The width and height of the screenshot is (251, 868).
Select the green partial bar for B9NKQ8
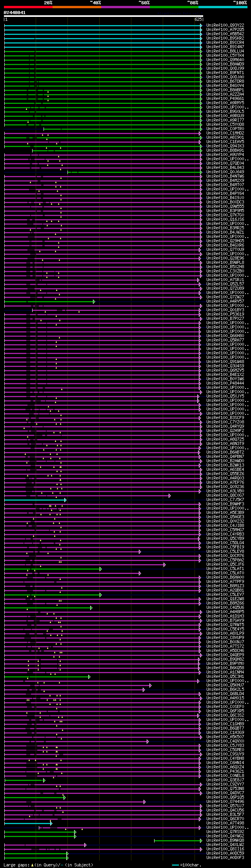click(x=178, y=841)
